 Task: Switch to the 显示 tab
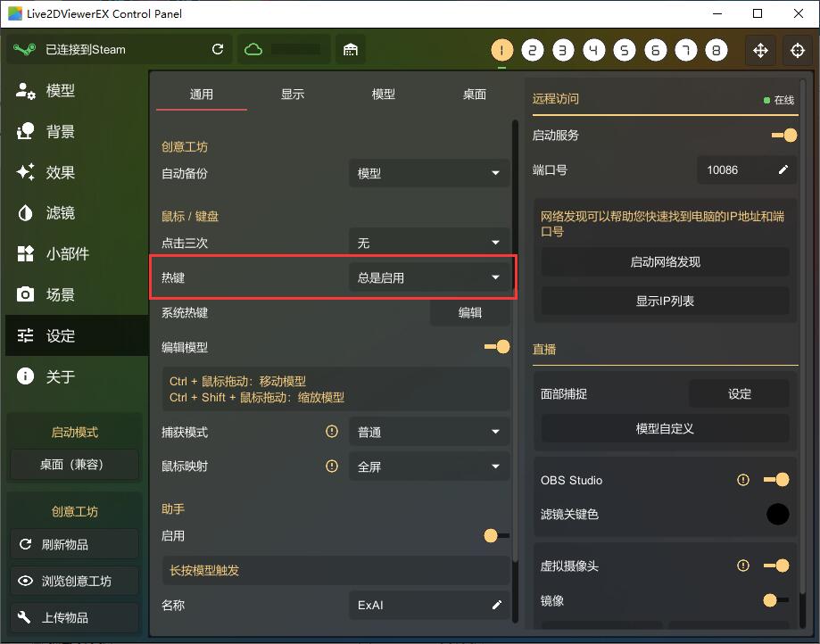point(293,94)
